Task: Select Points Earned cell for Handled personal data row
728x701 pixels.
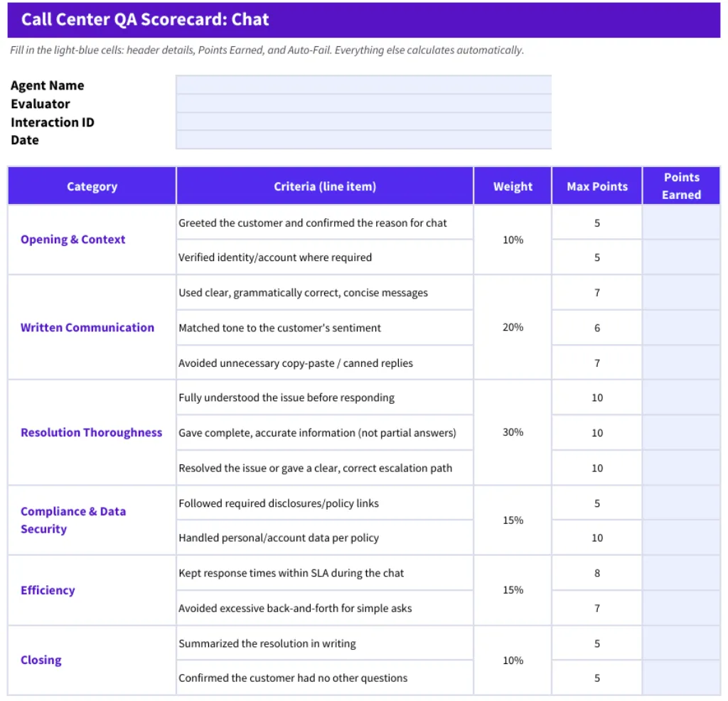Action: (x=681, y=537)
